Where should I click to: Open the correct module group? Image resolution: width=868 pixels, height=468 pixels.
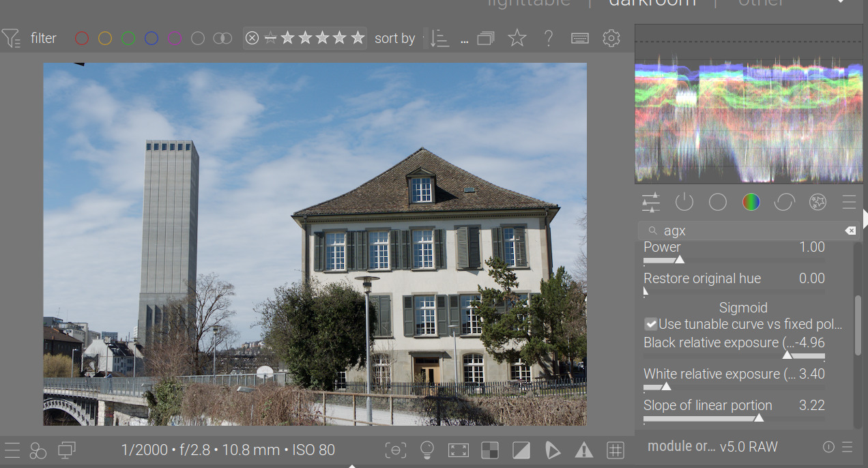(x=785, y=202)
